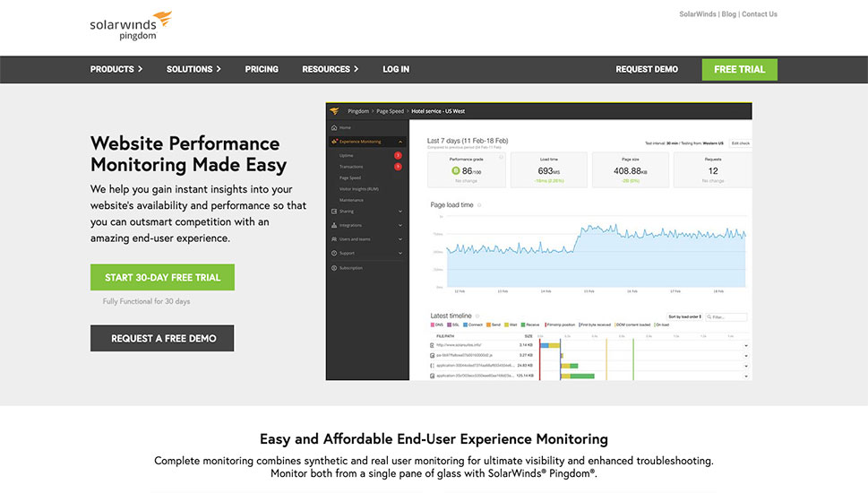
Task: Click the Request Demo nav link
Action: click(647, 69)
